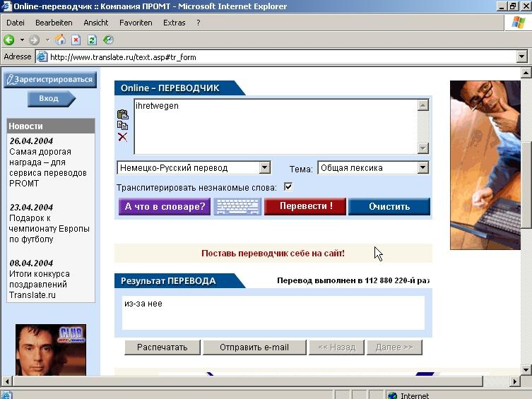Click the man with laptop banner image
532x399 pixels.
point(485,165)
